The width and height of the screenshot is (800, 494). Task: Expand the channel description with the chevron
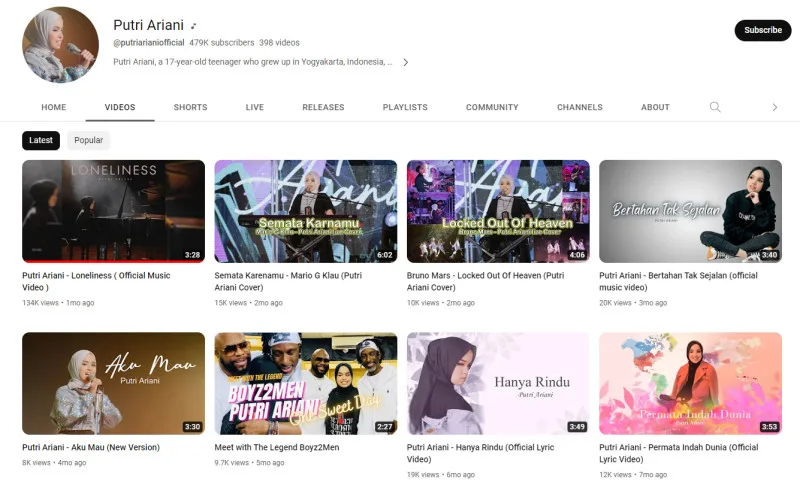coord(405,62)
